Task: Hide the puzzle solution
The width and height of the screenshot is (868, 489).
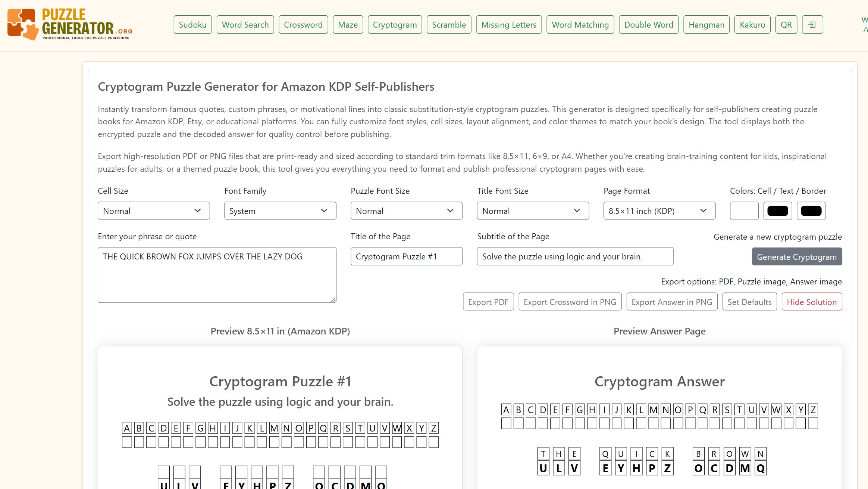Action: (812, 302)
